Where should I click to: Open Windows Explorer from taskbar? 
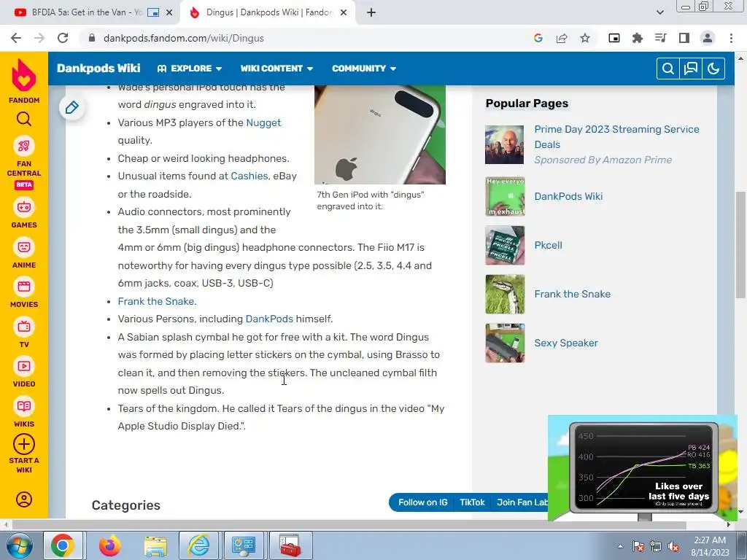click(x=155, y=546)
